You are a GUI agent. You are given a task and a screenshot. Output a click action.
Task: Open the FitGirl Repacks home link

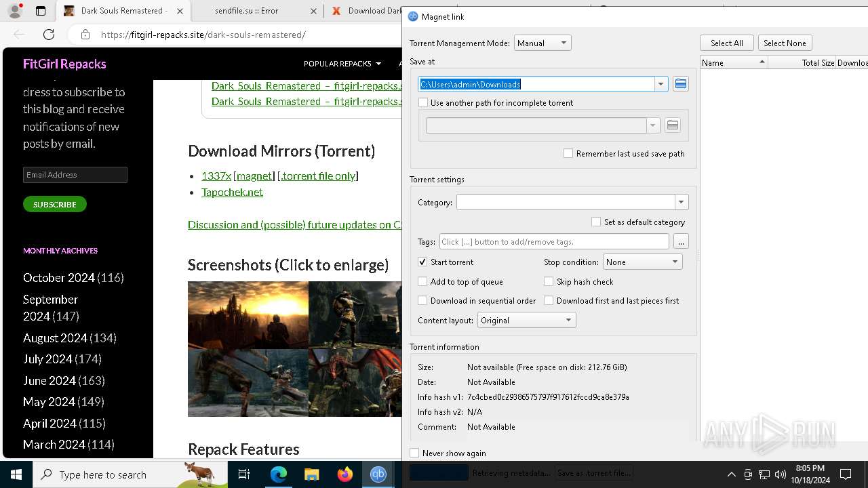64,64
